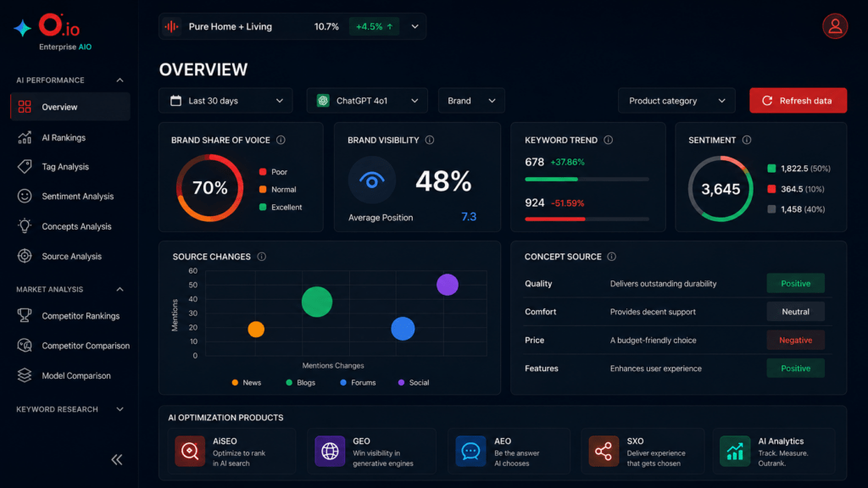
Task: Toggle the Forums legend item
Action: click(x=358, y=382)
